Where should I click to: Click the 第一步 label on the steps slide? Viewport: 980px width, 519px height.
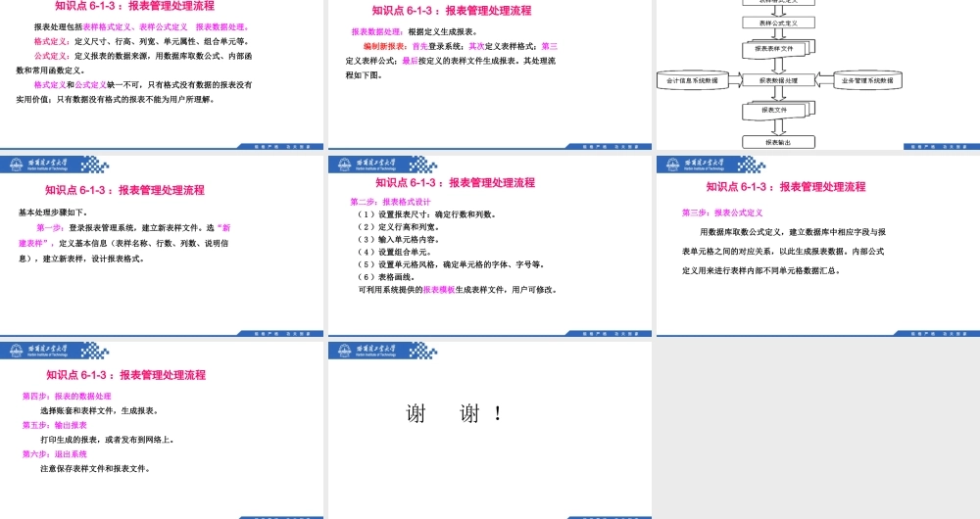49,228
